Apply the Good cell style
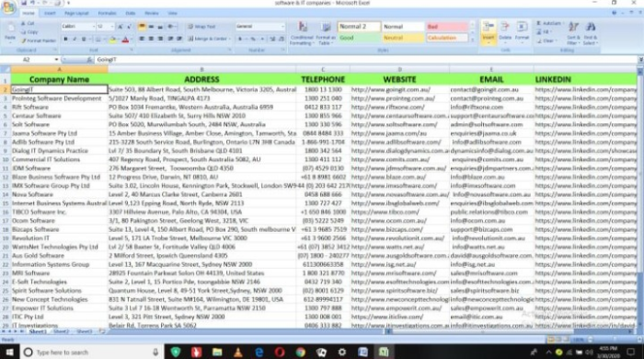This screenshot has height=359, width=644. (359, 38)
